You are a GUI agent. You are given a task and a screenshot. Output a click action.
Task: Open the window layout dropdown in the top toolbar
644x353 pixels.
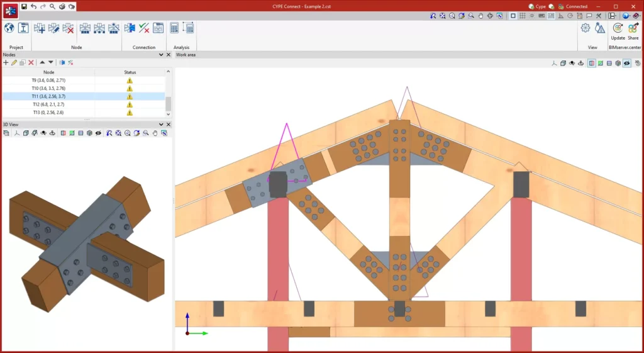pos(611,16)
